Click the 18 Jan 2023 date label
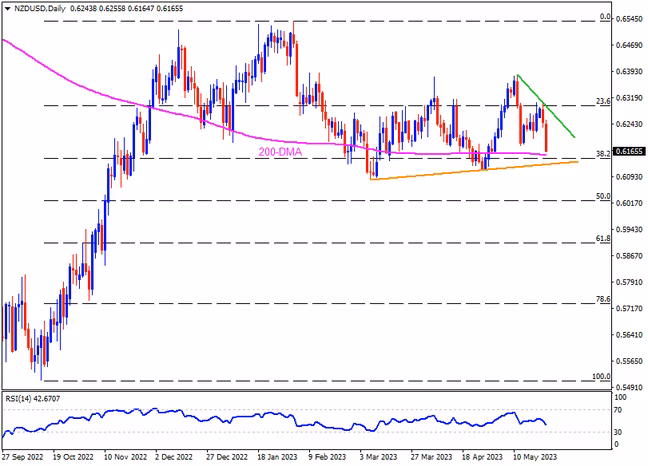The image size is (648, 466). tap(277, 457)
